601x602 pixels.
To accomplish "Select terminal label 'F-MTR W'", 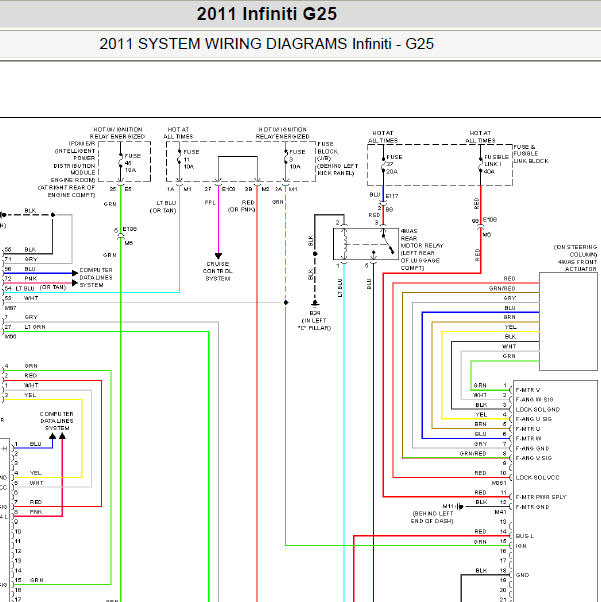I will click(528, 438).
